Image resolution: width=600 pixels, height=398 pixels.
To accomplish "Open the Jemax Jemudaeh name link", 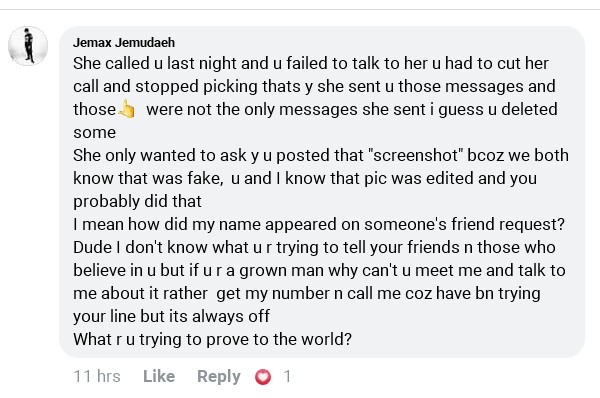I will click(x=124, y=42).
